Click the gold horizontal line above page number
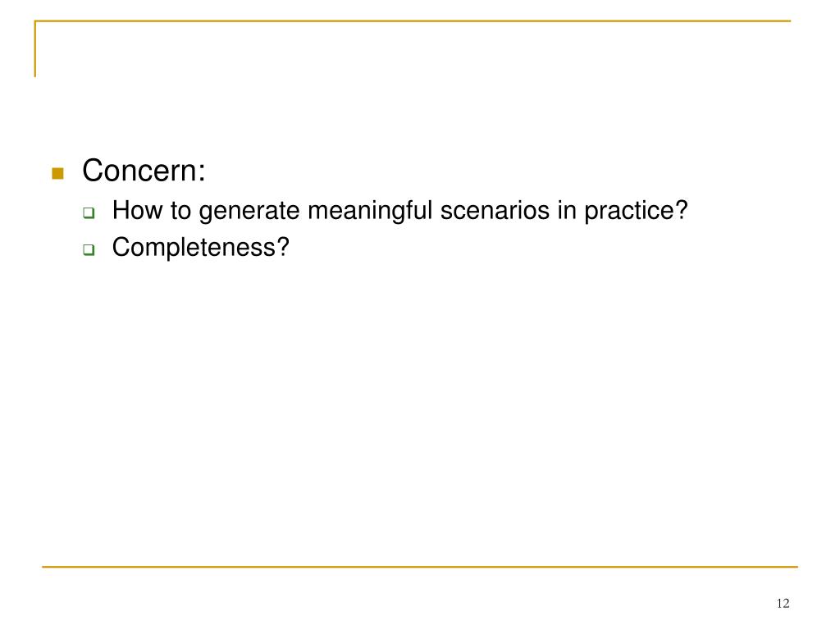Screen dimensions: 840x630 point(420,566)
